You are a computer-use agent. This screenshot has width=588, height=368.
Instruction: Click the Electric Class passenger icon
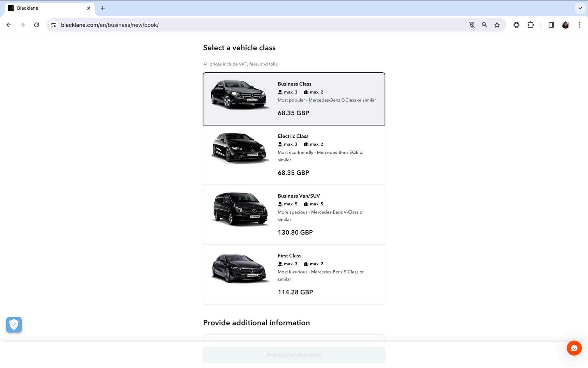pyautogui.click(x=280, y=144)
